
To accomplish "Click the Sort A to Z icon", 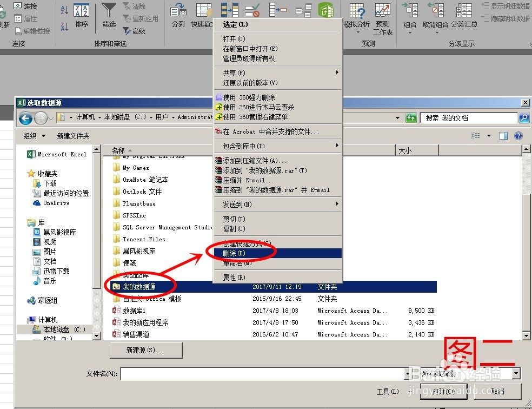I will pyautogui.click(x=64, y=10).
